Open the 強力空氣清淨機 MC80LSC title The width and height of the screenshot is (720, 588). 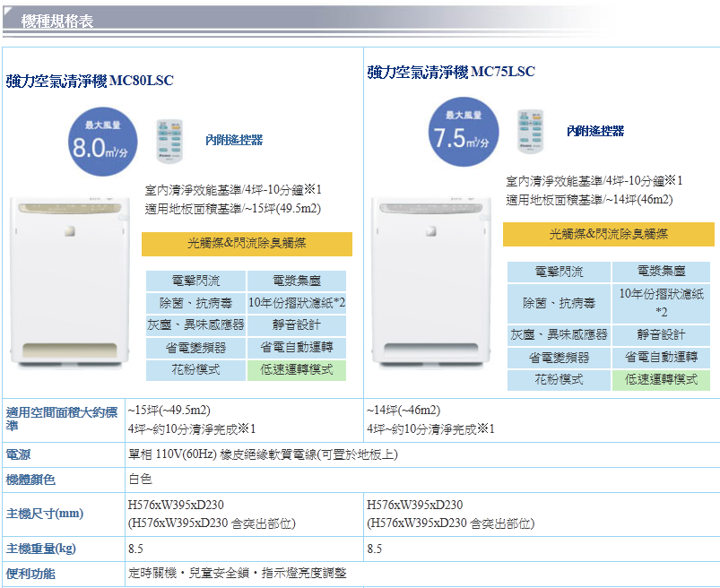click(90, 81)
